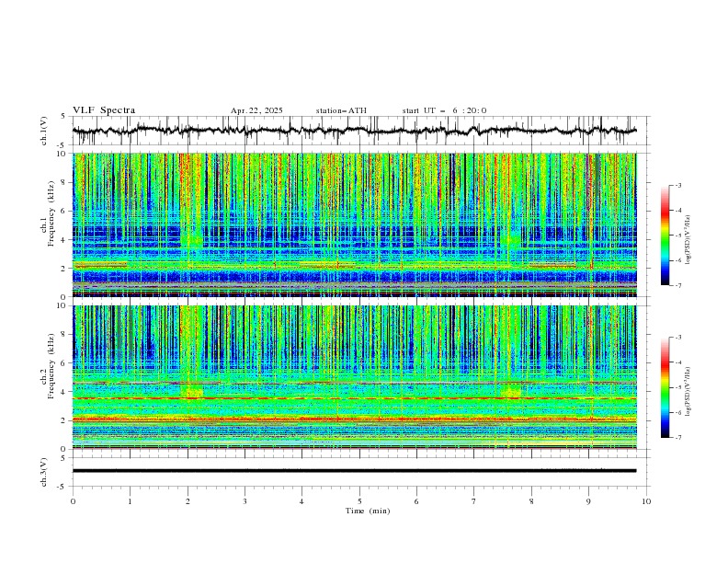Click the 'ch.3(V)' axis label
728x563 pixels.
click(44, 472)
